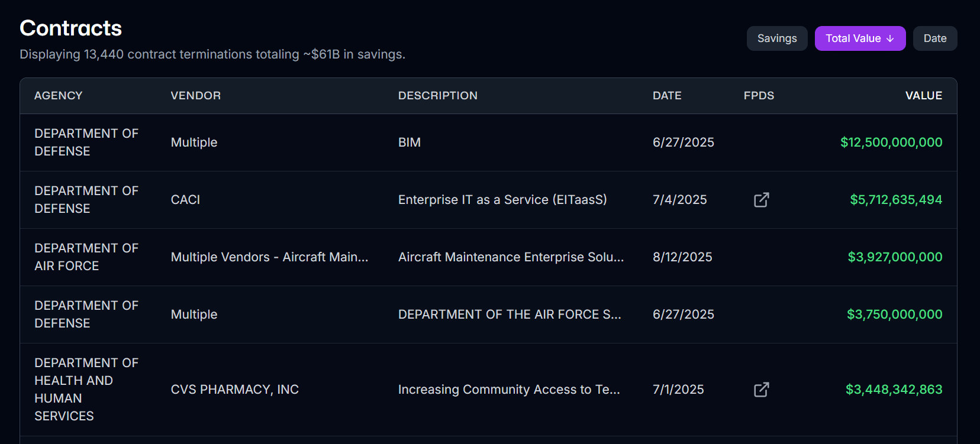Click Enterprise IT as a Service description
The height and width of the screenshot is (444, 980).
pyautogui.click(x=502, y=200)
